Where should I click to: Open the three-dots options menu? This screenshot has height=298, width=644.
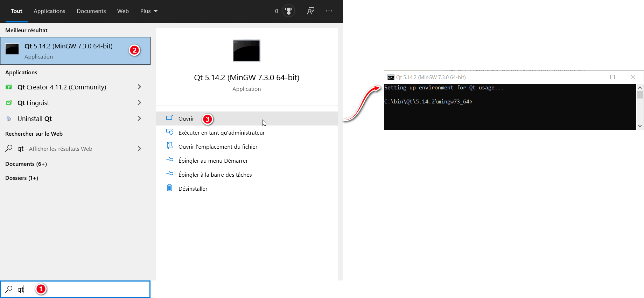tap(329, 11)
